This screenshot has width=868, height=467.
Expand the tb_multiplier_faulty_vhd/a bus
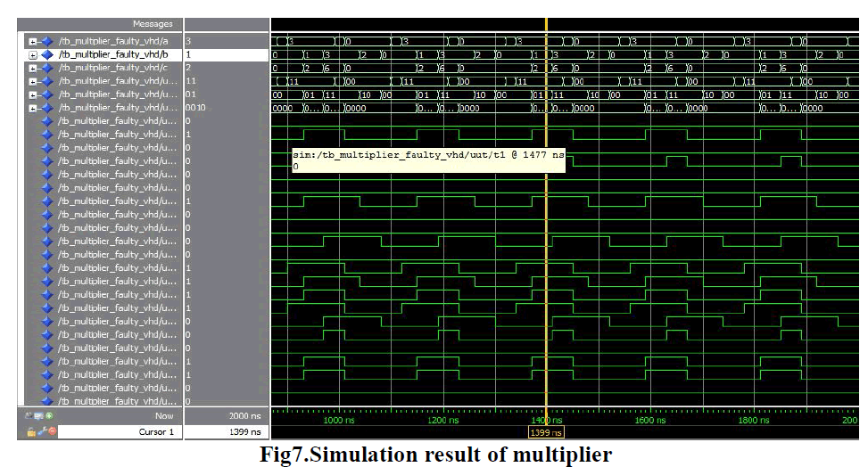click(32, 41)
